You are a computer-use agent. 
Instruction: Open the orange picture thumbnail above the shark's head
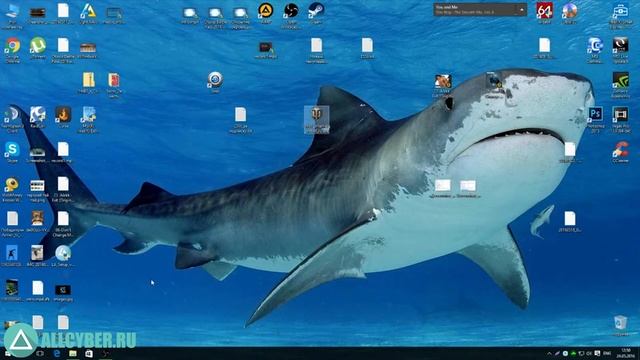(442, 81)
